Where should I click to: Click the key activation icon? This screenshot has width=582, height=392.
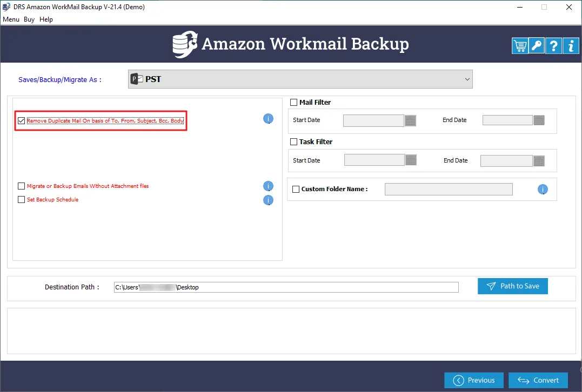[x=537, y=46]
